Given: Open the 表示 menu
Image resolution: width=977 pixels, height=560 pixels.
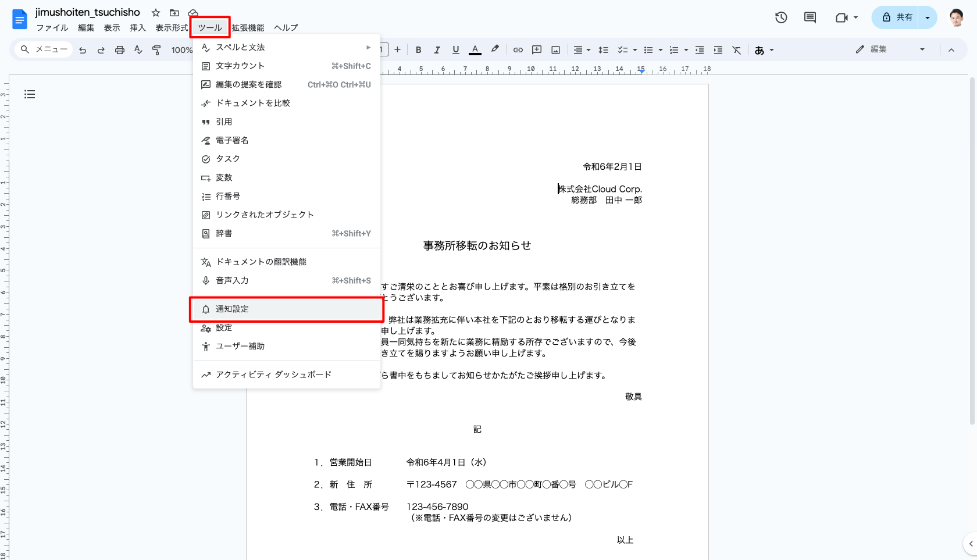Looking at the screenshot, I should (x=112, y=27).
